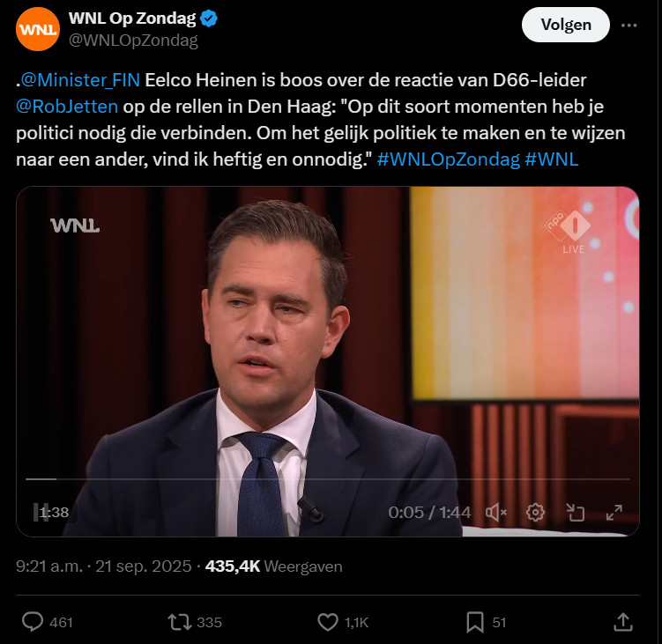The height and width of the screenshot is (644, 662).
Task: Follow account with Volgen button
Action: pos(566,25)
